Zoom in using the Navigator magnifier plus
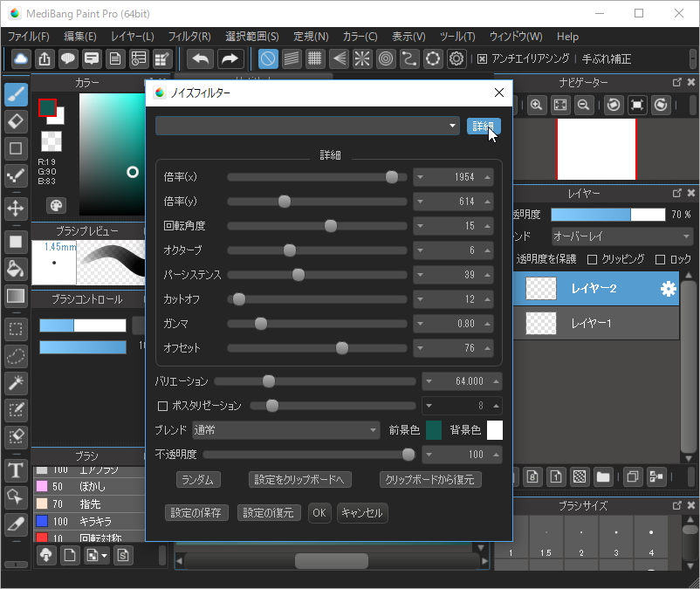The height and width of the screenshot is (589, 700). click(x=537, y=105)
